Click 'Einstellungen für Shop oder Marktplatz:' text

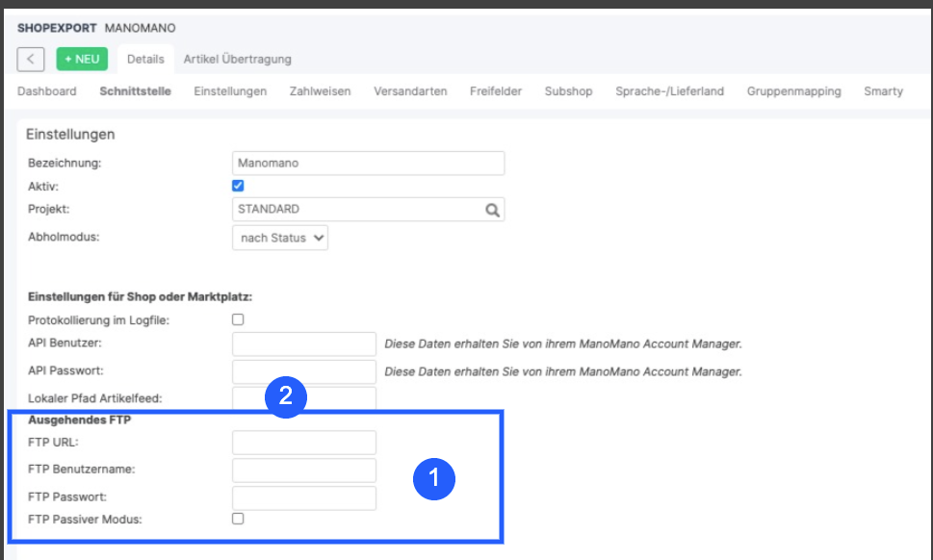[x=140, y=296]
